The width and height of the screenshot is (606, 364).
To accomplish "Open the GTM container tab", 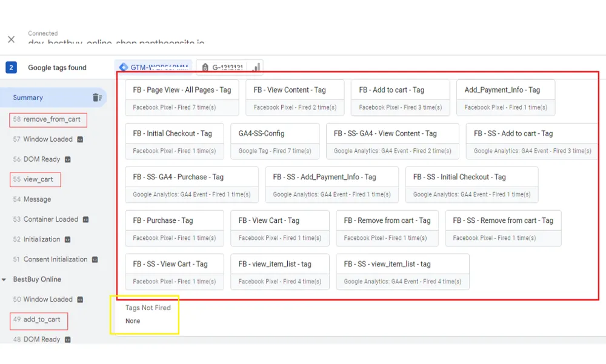I will pyautogui.click(x=154, y=67).
